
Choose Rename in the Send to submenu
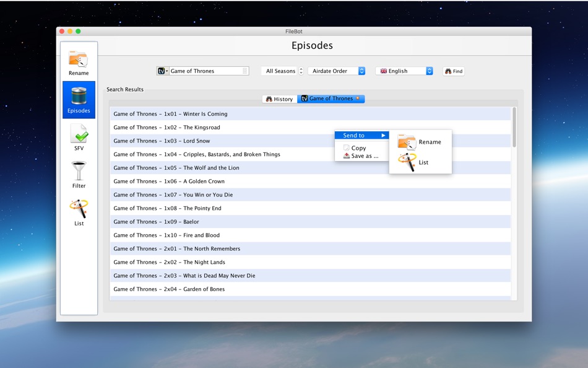tap(420, 142)
